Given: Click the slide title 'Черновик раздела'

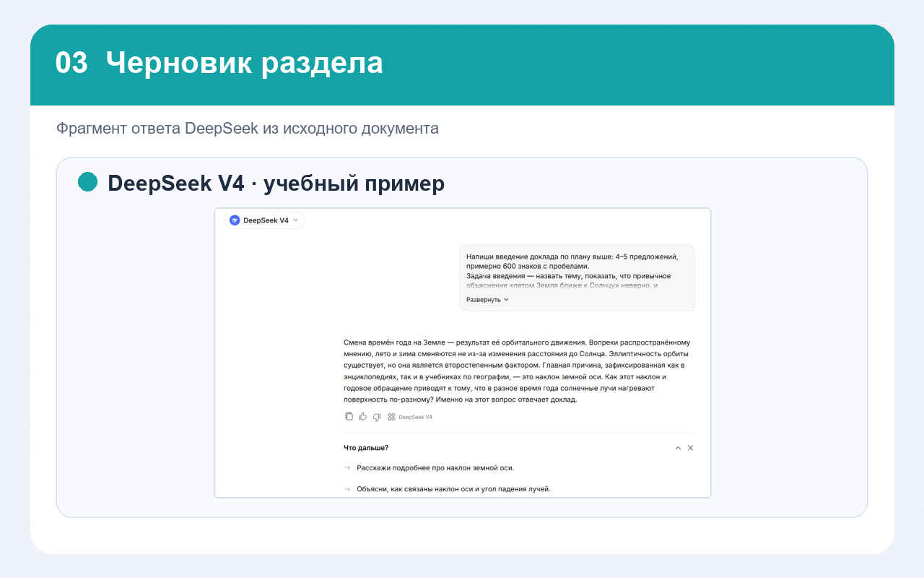Looking at the screenshot, I should point(245,64).
